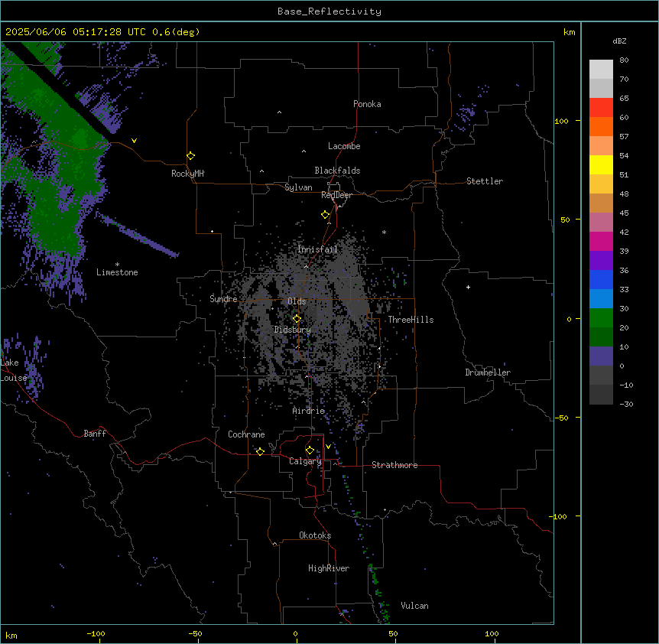Image resolution: width=659 pixels, height=644 pixels.
Task: Click the yellow marker south of RedDeer
Action: coord(325,215)
